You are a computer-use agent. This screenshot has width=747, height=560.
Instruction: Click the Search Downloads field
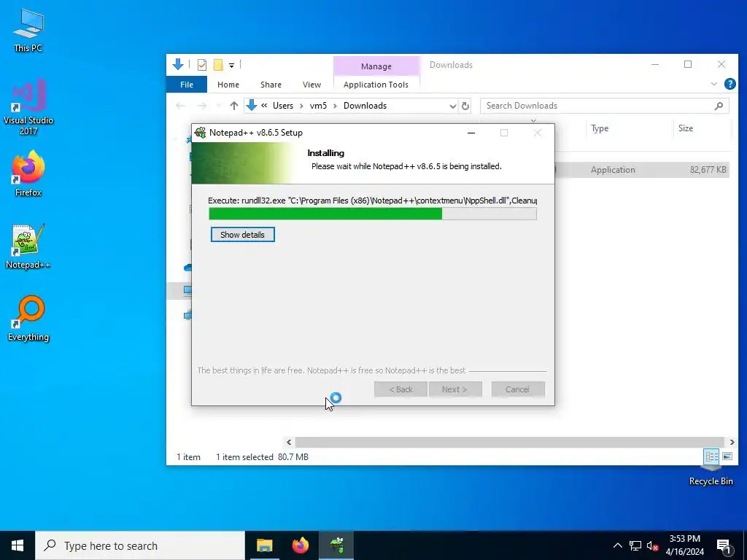pyautogui.click(x=604, y=106)
